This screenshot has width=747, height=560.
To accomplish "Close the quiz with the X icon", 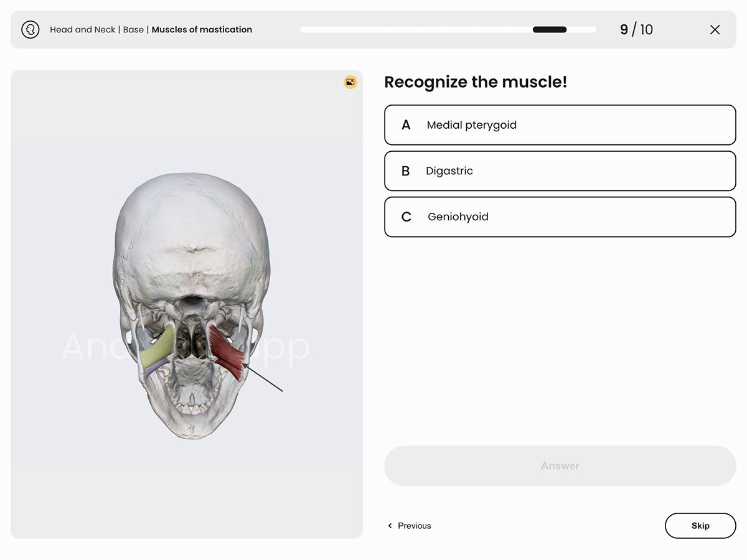I will pos(715,29).
